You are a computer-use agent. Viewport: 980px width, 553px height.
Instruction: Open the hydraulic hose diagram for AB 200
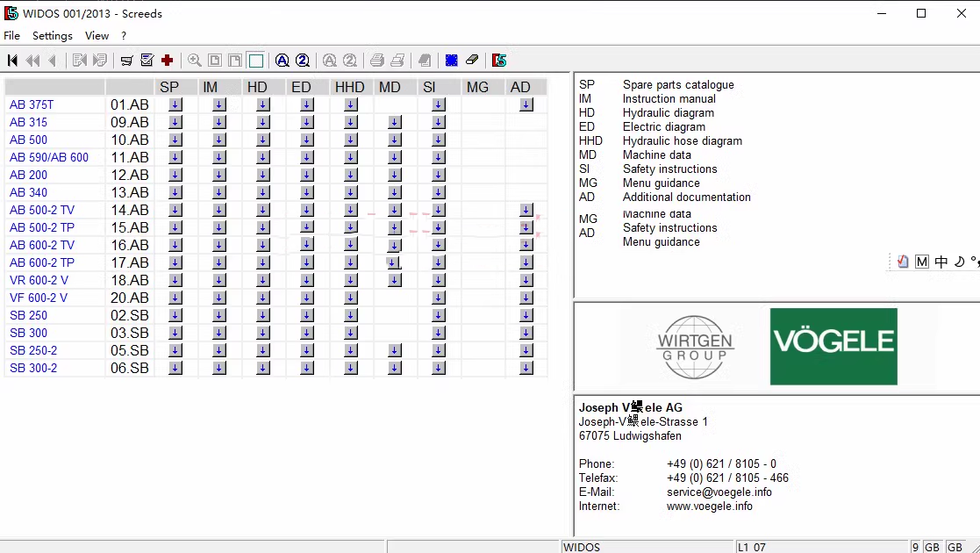(x=351, y=176)
